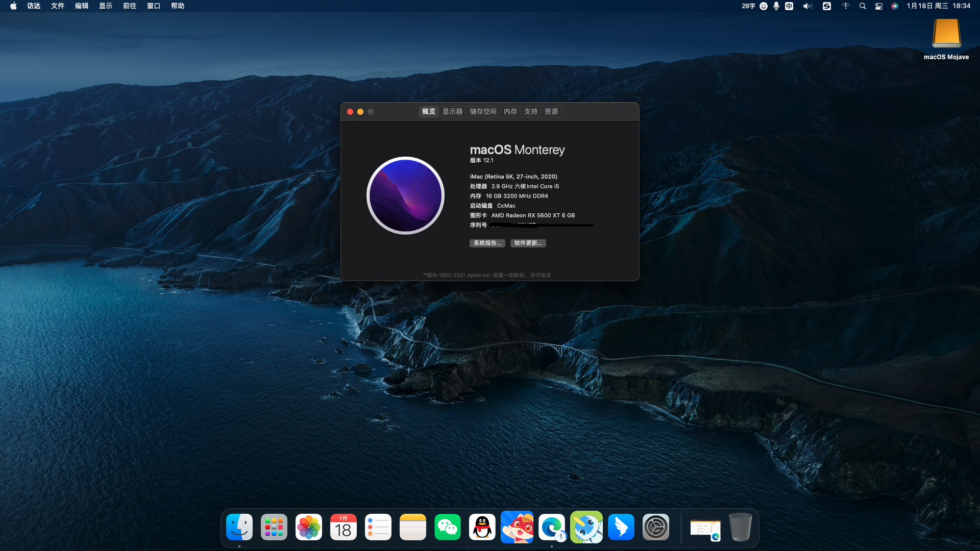The width and height of the screenshot is (980, 551).
Task: Open the 文件 menu
Action: pyautogui.click(x=58, y=6)
